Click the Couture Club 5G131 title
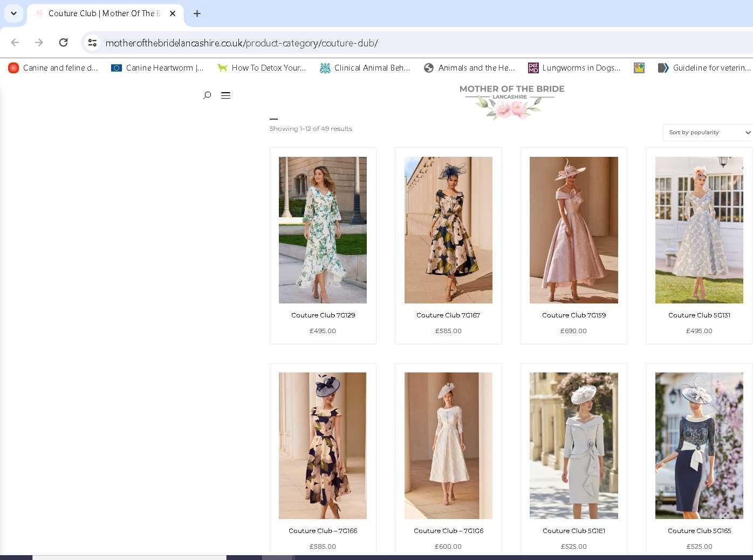This screenshot has width=753, height=560. 699,315
